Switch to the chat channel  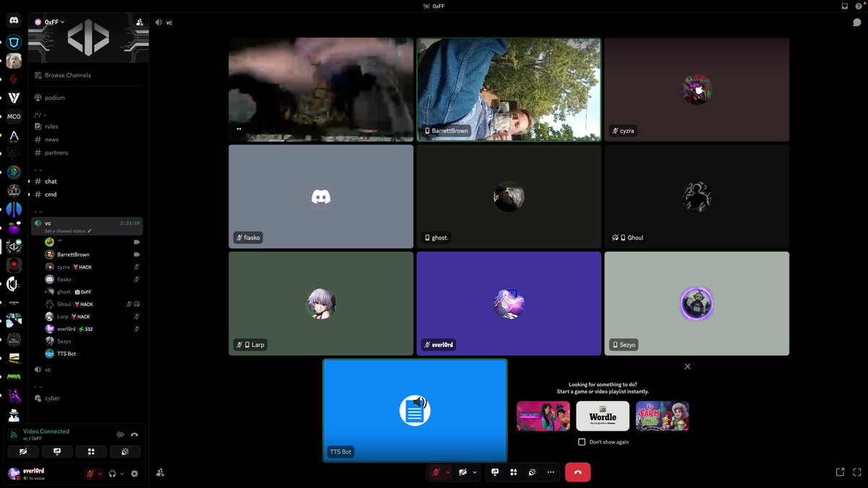click(87, 181)
